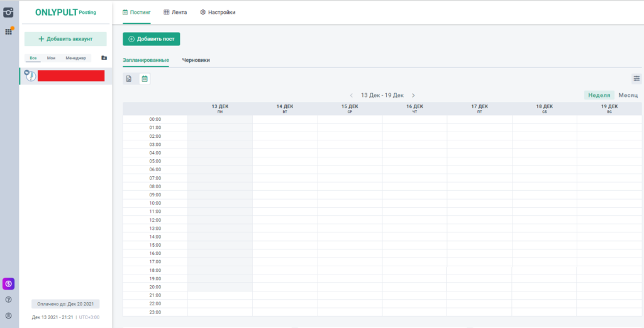
Task: Open the filter settings icon at right
Action: coord(636,79)
